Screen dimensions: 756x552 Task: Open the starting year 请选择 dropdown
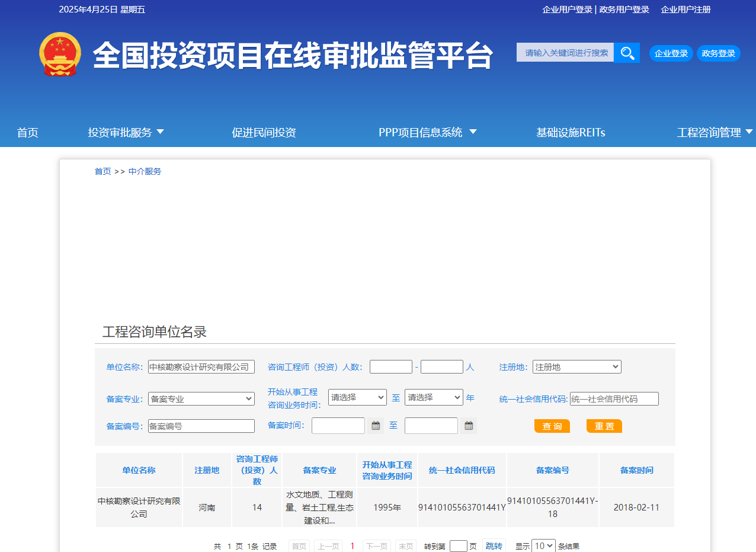point(357,397)
